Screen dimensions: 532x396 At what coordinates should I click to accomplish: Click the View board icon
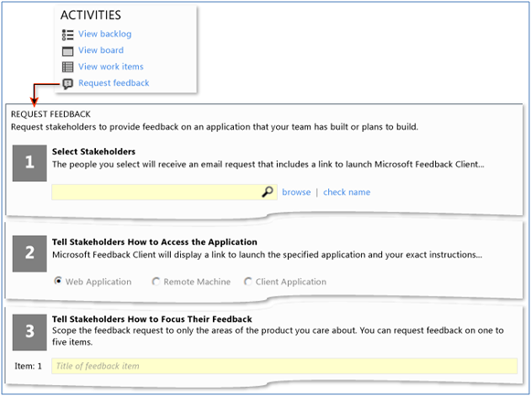68,51
